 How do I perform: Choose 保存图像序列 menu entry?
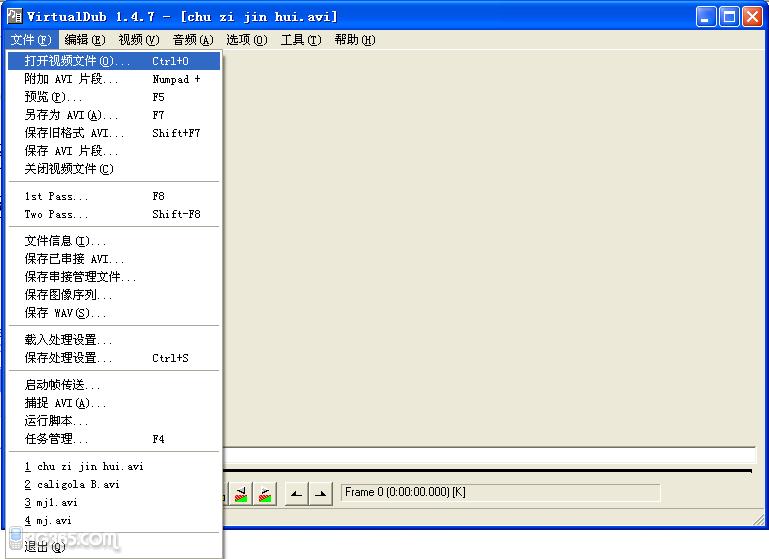point(114,295)
